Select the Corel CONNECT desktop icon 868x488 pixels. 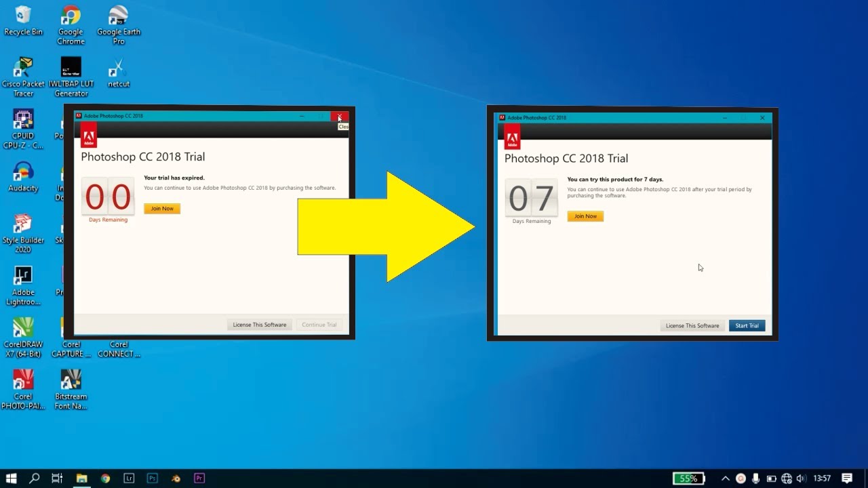tap(119, 349)
